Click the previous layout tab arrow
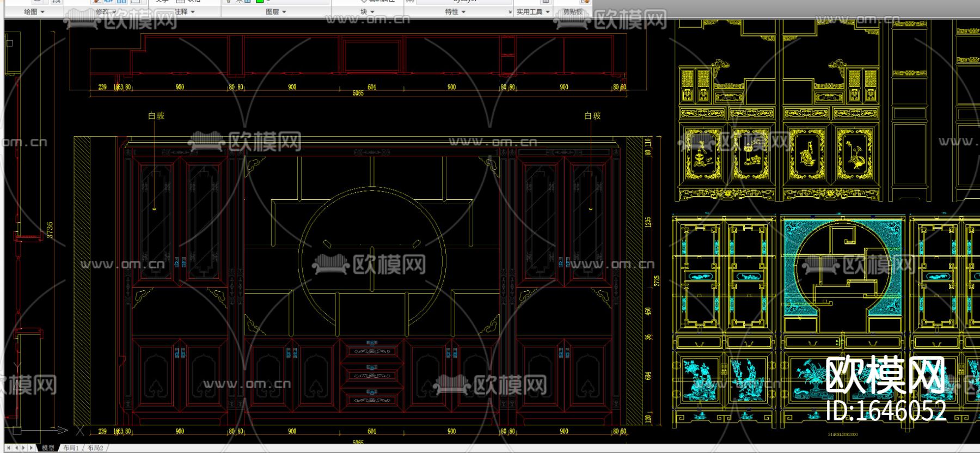Viewport: 980px width, 453px height. tap(16, 448)
